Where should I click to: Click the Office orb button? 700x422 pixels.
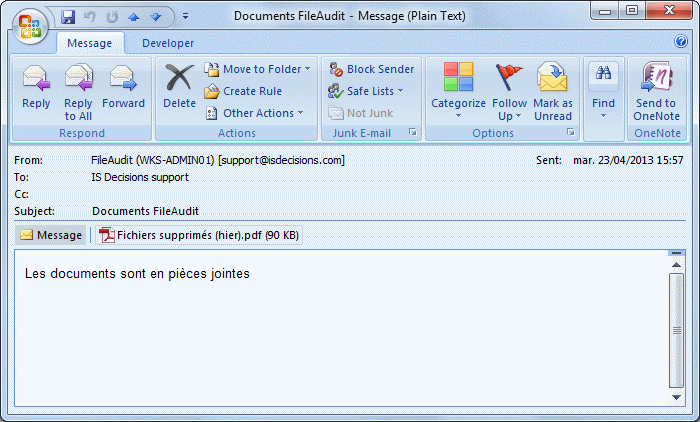tap(30, 26)
